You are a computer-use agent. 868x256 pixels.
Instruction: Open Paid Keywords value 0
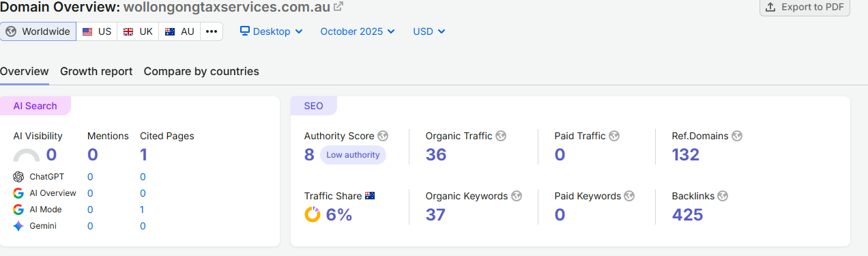pos(560,215)
